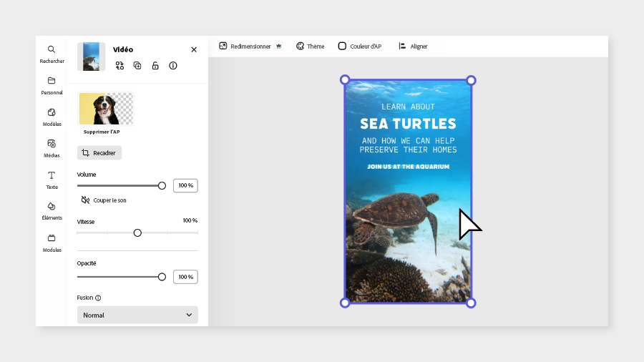Click the Recadrer crop button
The image size is (644, 362).
coord(99,152)
